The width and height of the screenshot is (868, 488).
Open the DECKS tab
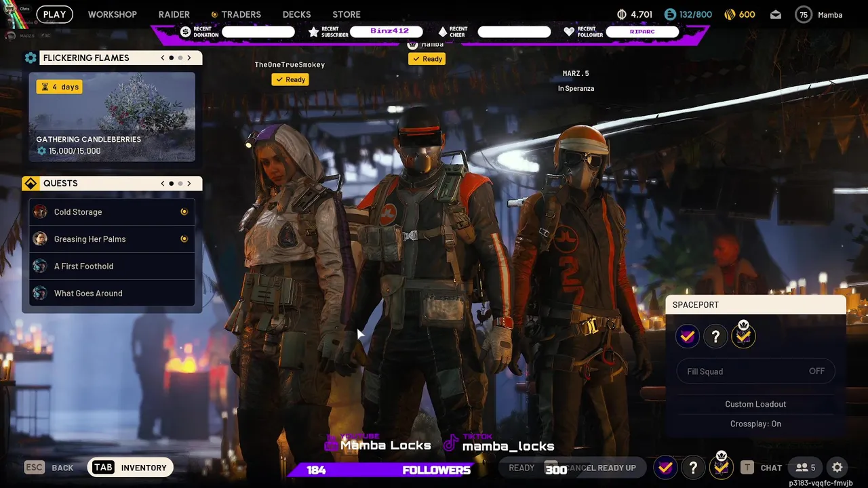pos(296,14)
